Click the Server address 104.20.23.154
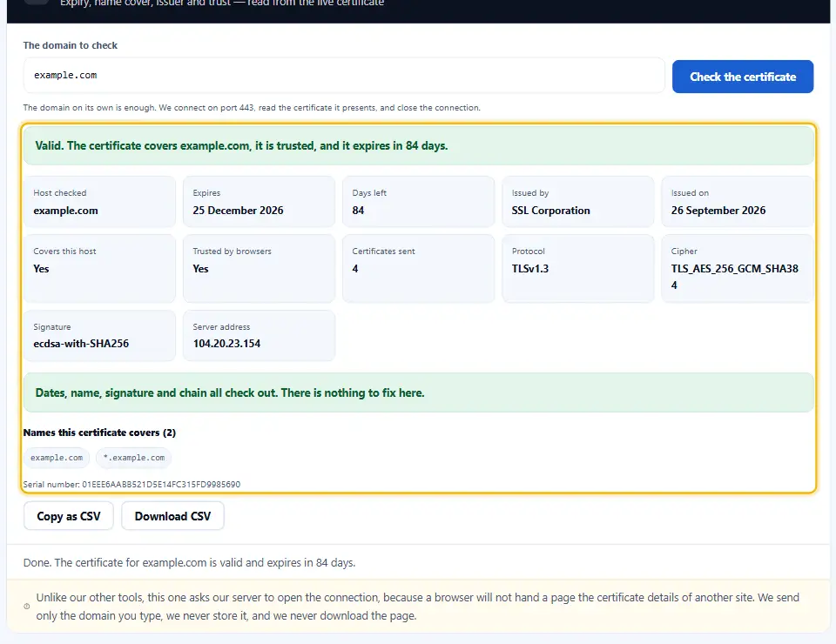The image size is (836, 644). 226,344
